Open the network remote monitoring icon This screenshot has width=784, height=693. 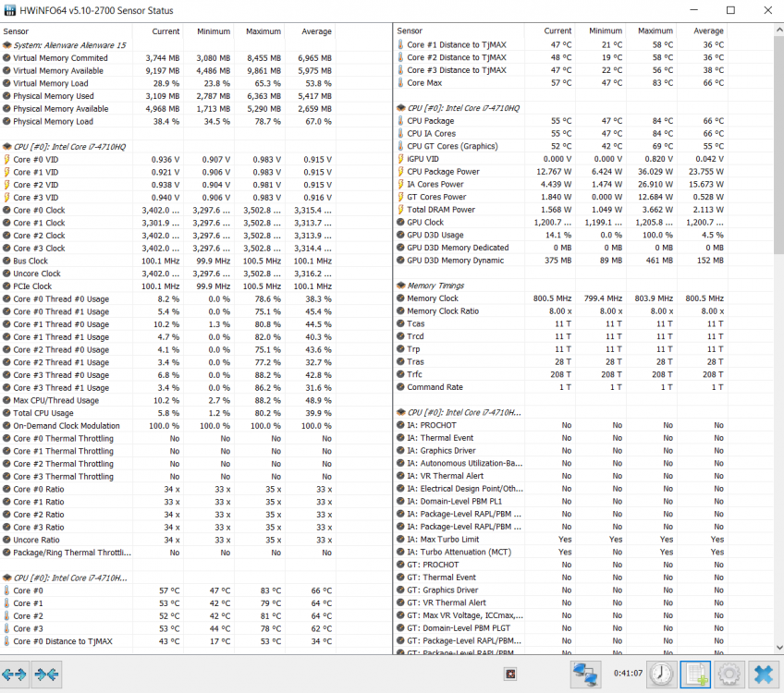tap(584, 675)
